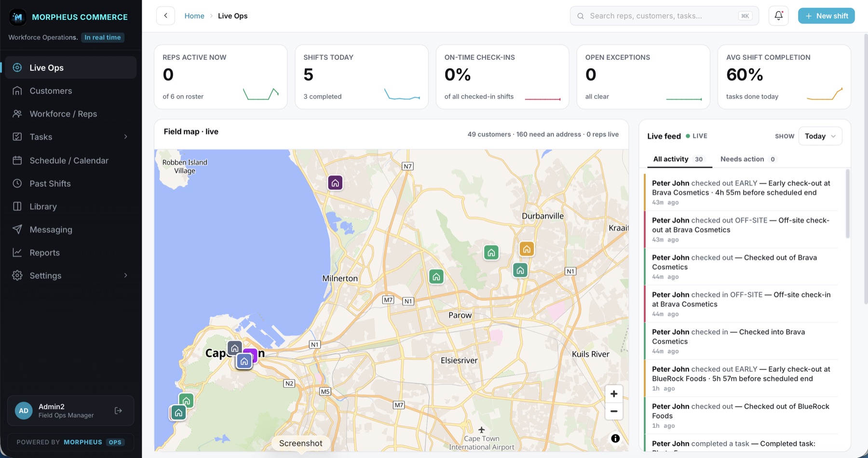Viewport: 868px width, 458px height.
Task: Go to Home breadcrumb link
Action: [x=194, y=16]
